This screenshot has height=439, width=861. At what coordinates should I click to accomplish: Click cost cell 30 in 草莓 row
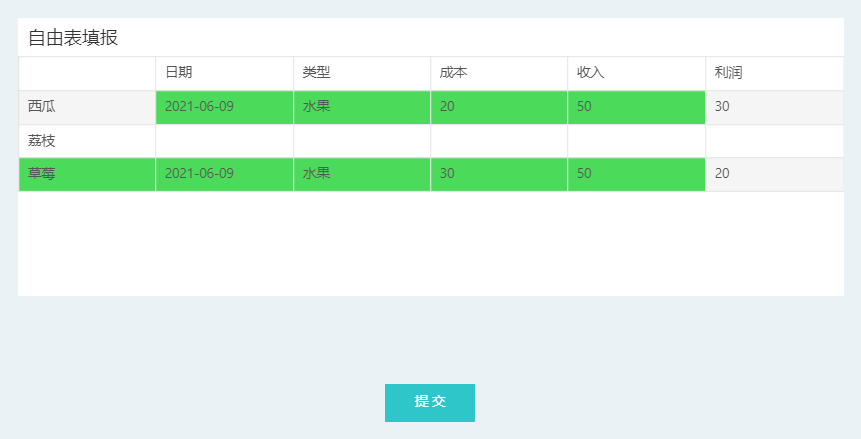[x=499, y=174]
